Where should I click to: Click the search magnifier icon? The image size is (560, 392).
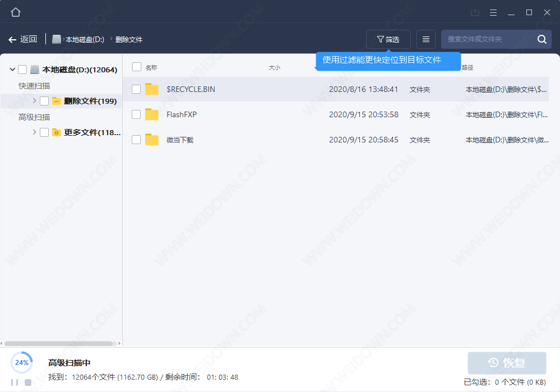[542, 39]
